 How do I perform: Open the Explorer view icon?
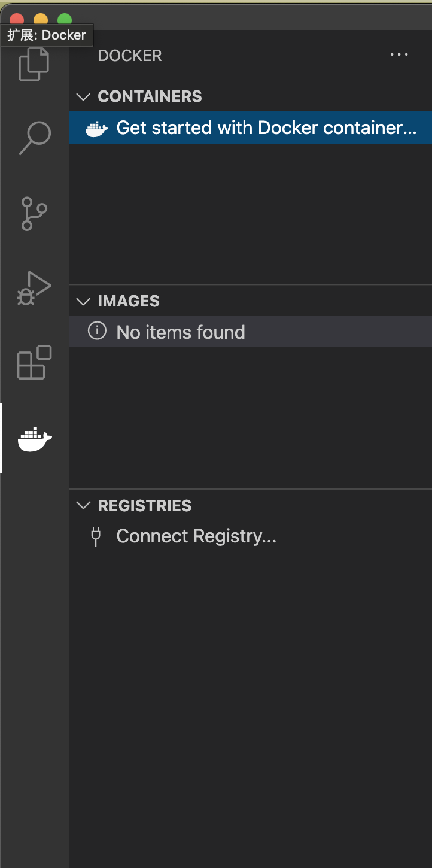pyautogui.click(x=34, y=63)
